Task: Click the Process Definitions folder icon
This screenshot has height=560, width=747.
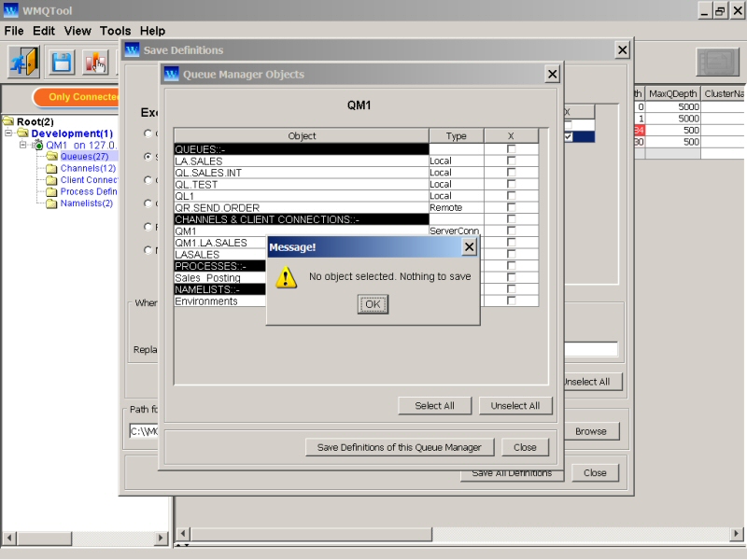Action: [52, 192]
